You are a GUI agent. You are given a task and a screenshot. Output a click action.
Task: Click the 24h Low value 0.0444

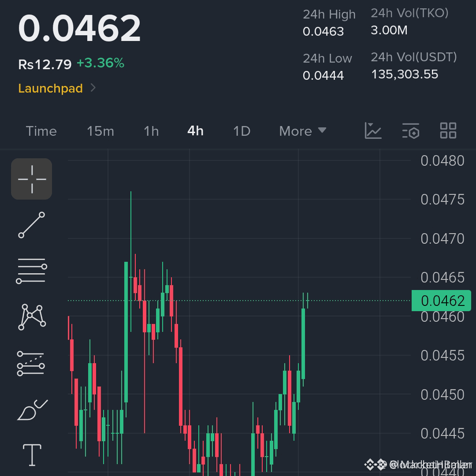pyautogui.click(x=324, y=75)
